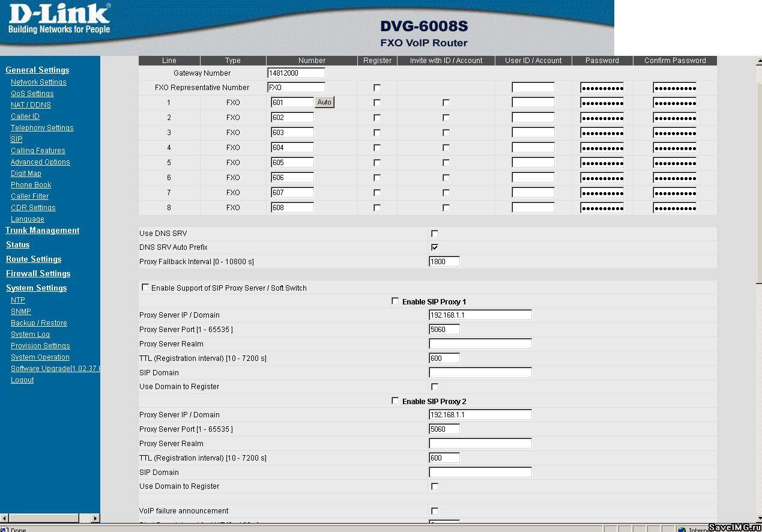Toggle Use Domain to Register for Proxy 1
The image size is (762, 532).
point(435,387)
